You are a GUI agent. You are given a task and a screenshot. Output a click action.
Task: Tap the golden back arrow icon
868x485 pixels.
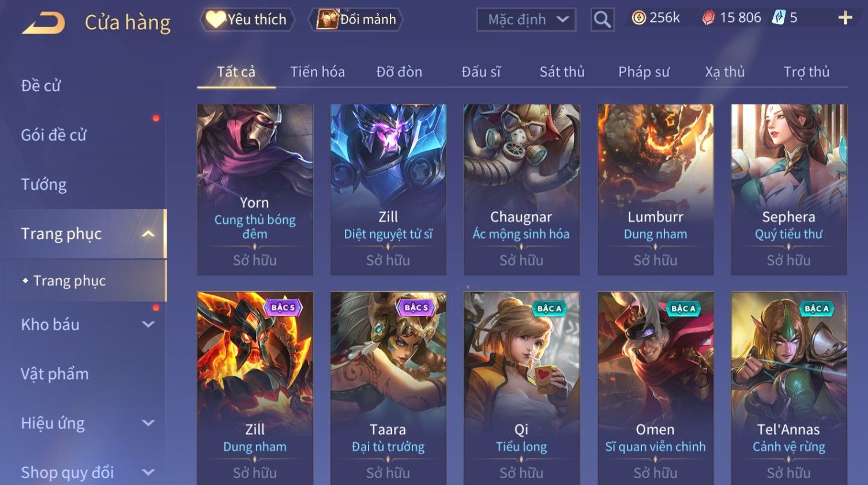pos(43,23)
